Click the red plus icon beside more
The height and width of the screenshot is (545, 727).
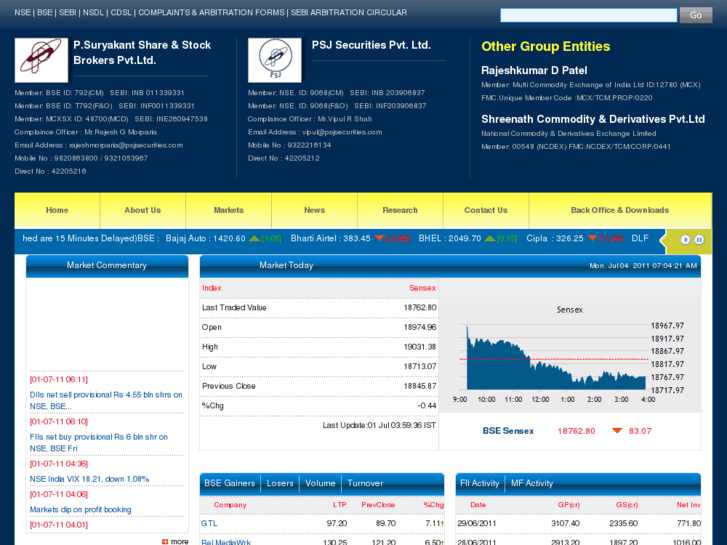165,541
